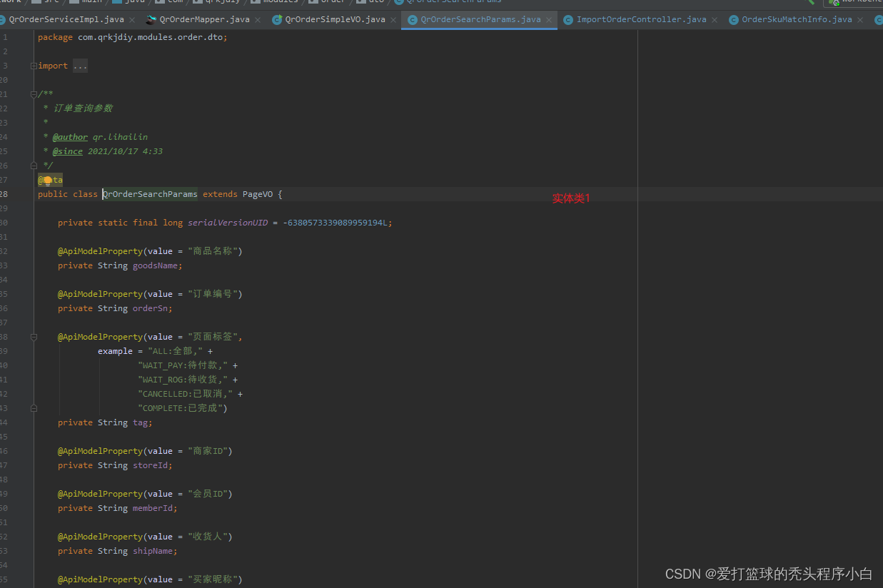Click the "ALL:全部," example string
883x588 pixels.
[175, 351]
